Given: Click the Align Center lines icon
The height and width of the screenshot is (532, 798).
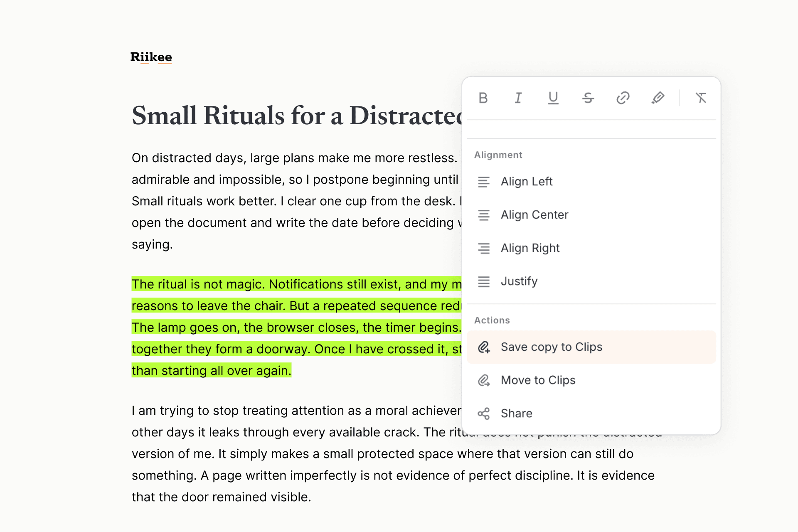Looking at the screenshot, I should coord(483,215).
